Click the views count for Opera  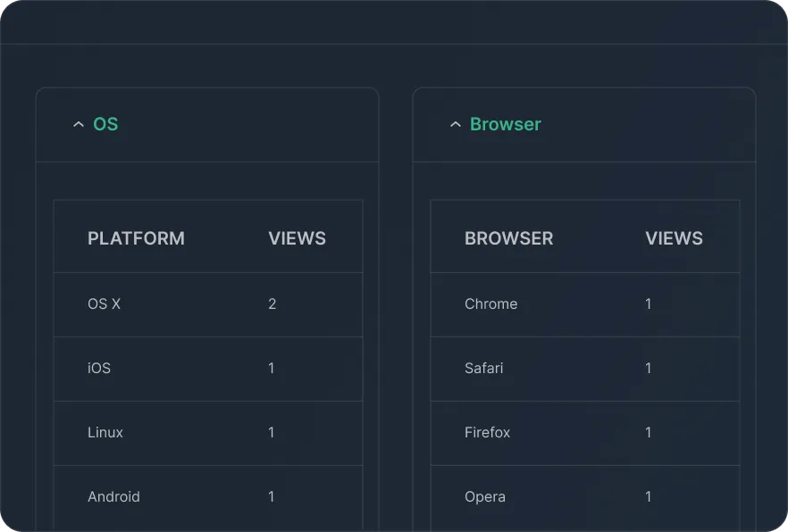649,496
